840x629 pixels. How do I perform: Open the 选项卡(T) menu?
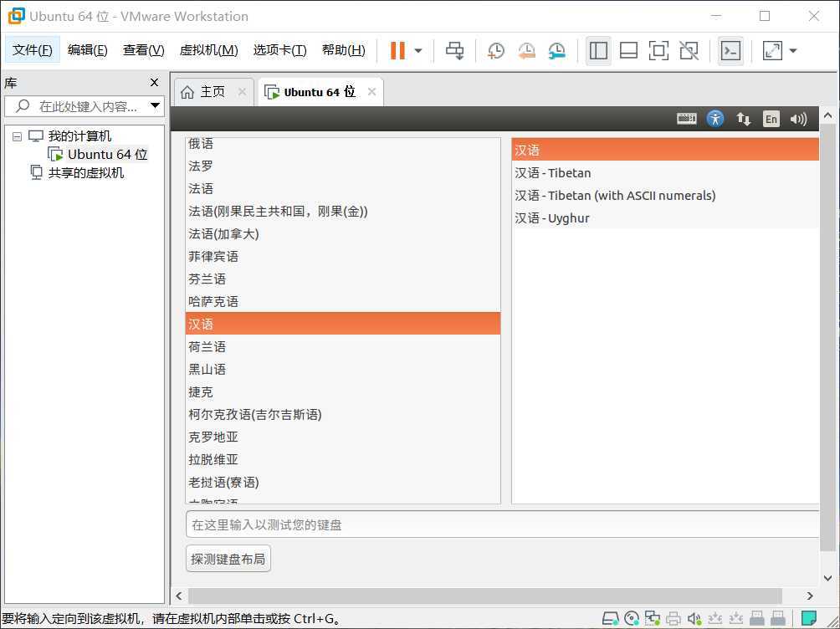click(x=279, y=50)
